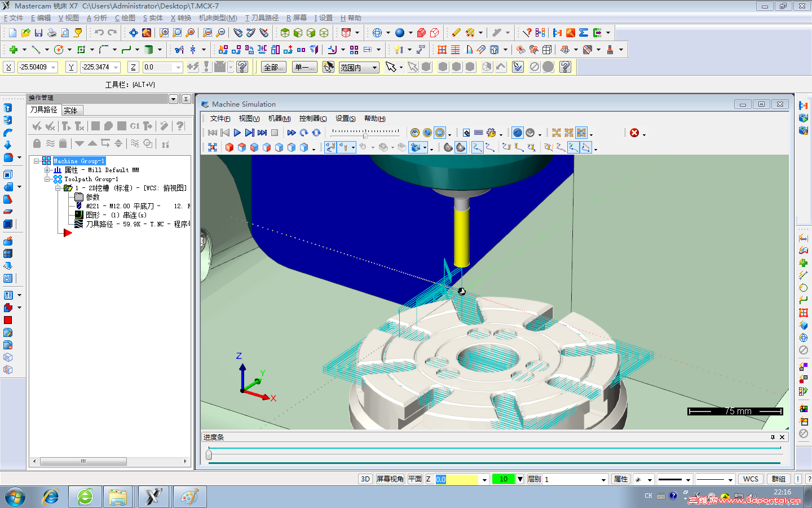Open the X coordinate dropdown
Image resolution: width=812 pixels, height=508 pixels.
click(x=54, y=67)
